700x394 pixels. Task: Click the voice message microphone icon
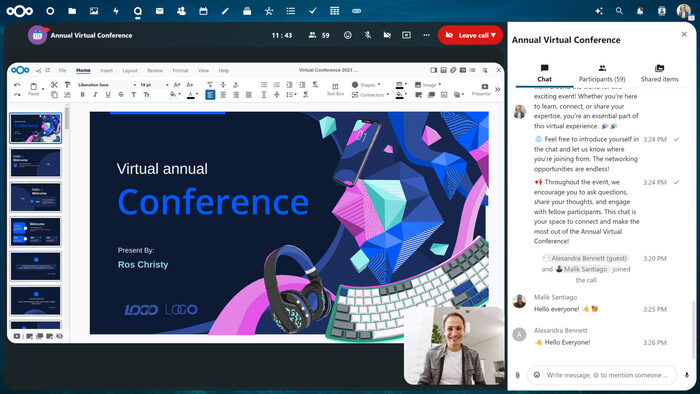pos(687,375)
